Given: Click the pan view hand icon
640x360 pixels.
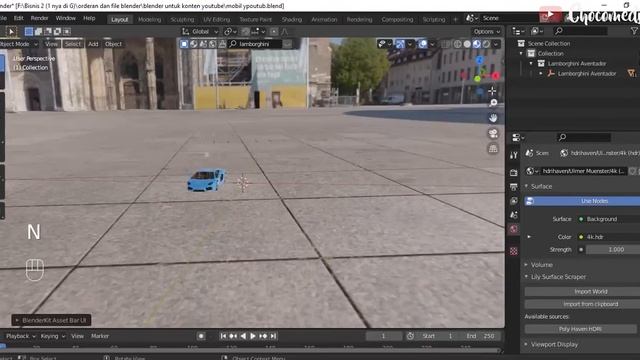Looking at the screenshot, I should [x=493, y=118].
